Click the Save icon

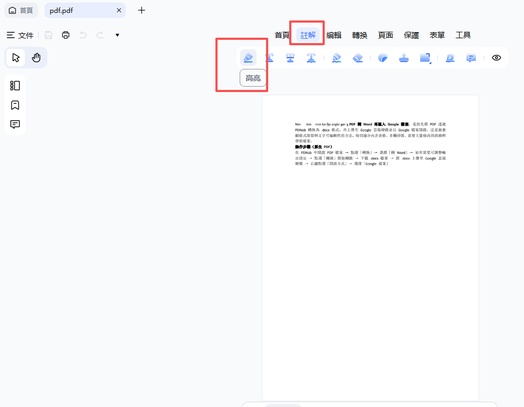pyautogui.click(x=48, y=35)
